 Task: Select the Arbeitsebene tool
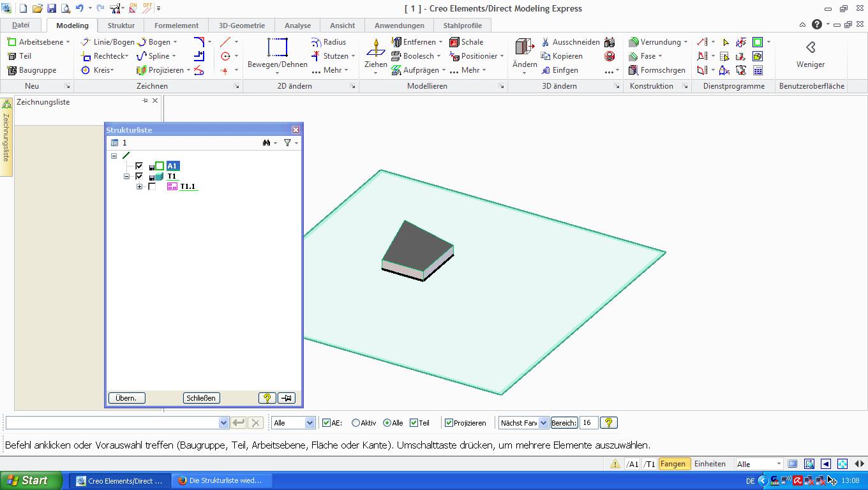(x=38, y=42)
